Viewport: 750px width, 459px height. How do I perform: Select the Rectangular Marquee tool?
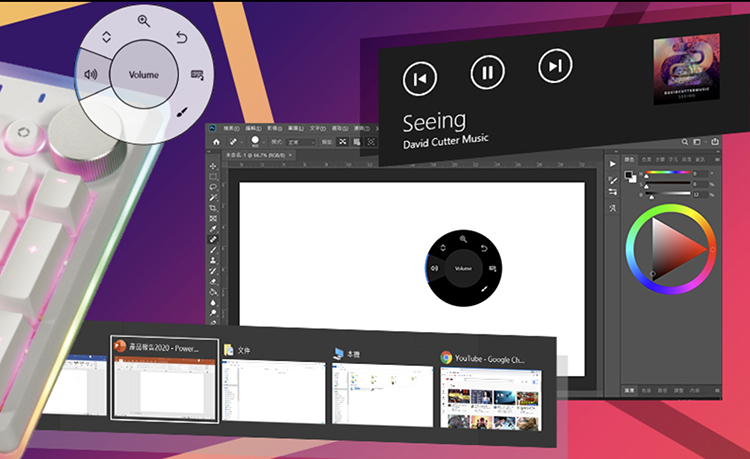[214, 175]
